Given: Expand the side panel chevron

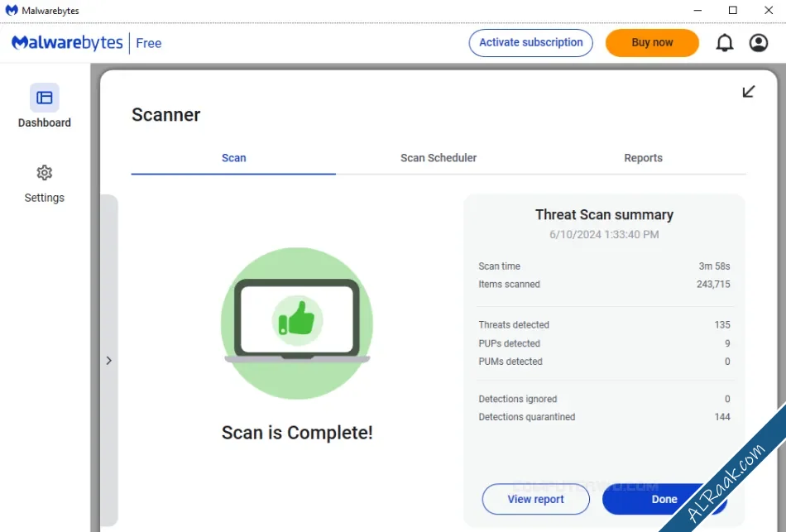Looking at the screenshot, I should 108,361.
